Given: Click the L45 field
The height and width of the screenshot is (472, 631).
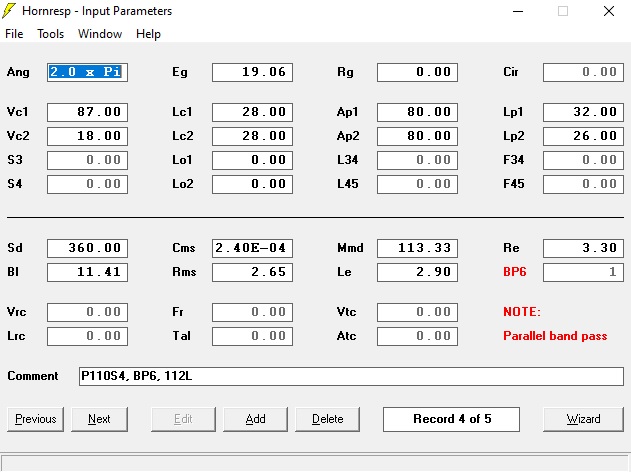Looking at the screenshot, I should (x=417, y=184).
